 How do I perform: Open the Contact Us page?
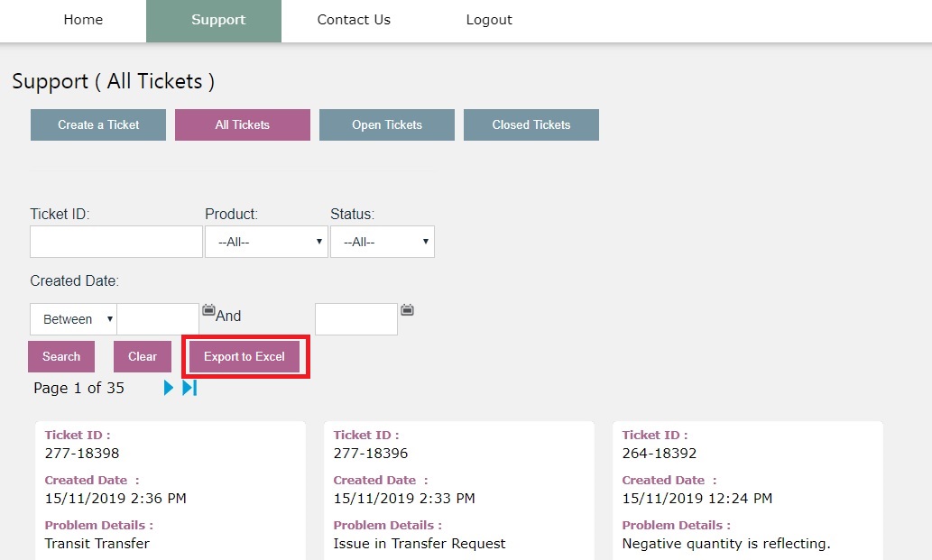tap(353, 19)
